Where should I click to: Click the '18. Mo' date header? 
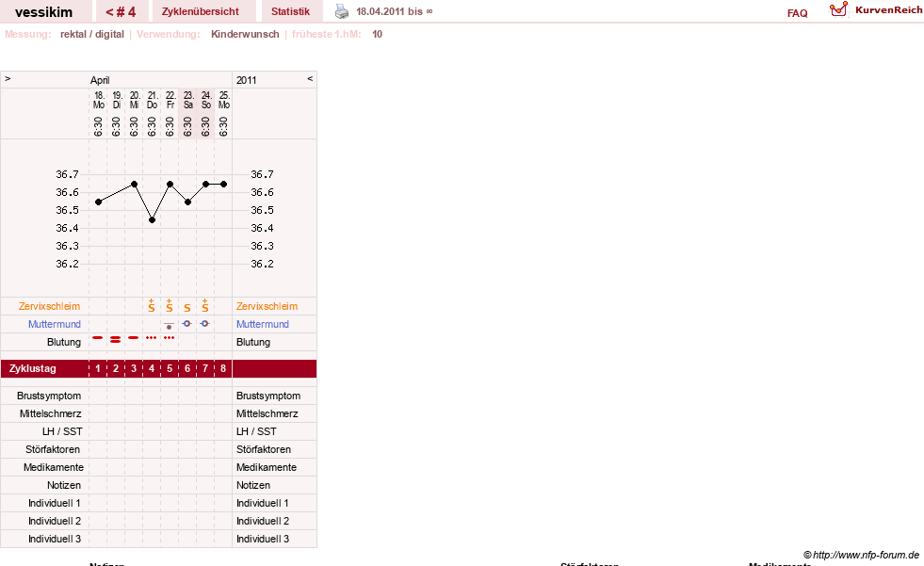click(98, 100)
